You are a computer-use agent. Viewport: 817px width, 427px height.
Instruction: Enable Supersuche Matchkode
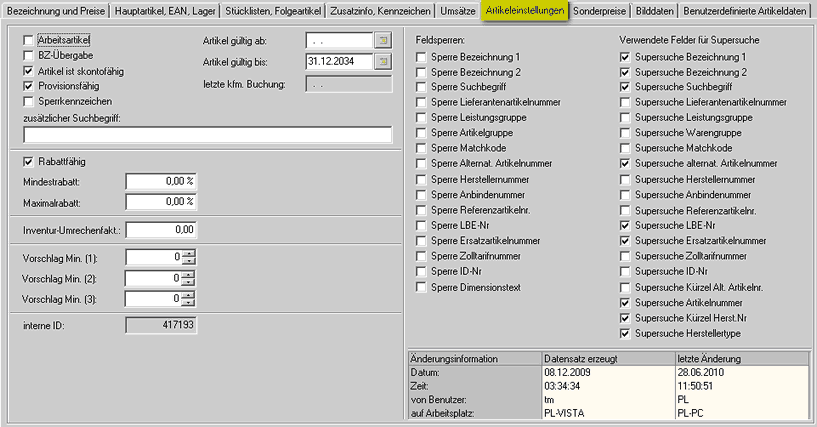click(x=625, y=148)
